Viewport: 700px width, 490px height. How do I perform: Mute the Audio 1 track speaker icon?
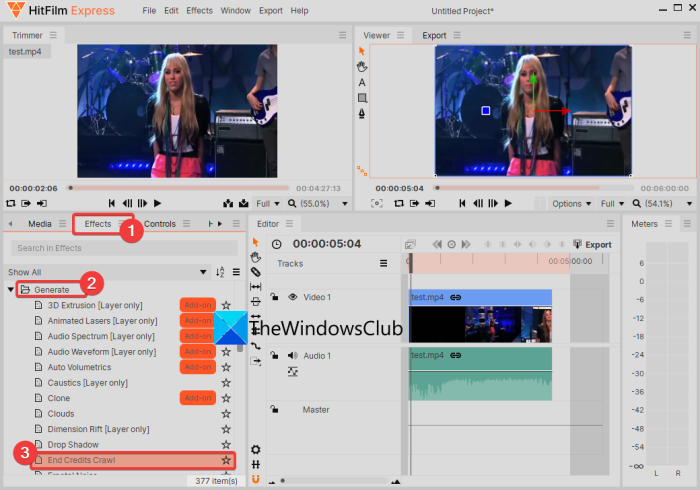point(293,356)
